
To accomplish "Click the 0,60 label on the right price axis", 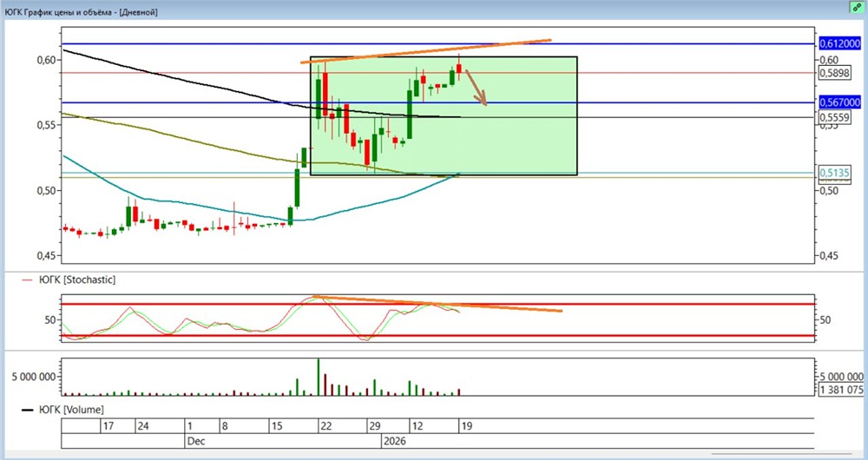I will click(828, 59).
